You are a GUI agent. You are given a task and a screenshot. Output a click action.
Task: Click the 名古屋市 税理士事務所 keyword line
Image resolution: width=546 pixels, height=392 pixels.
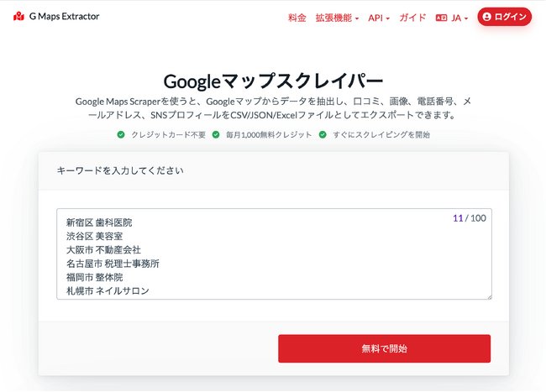pyautogui.click(x=113, y=264)
